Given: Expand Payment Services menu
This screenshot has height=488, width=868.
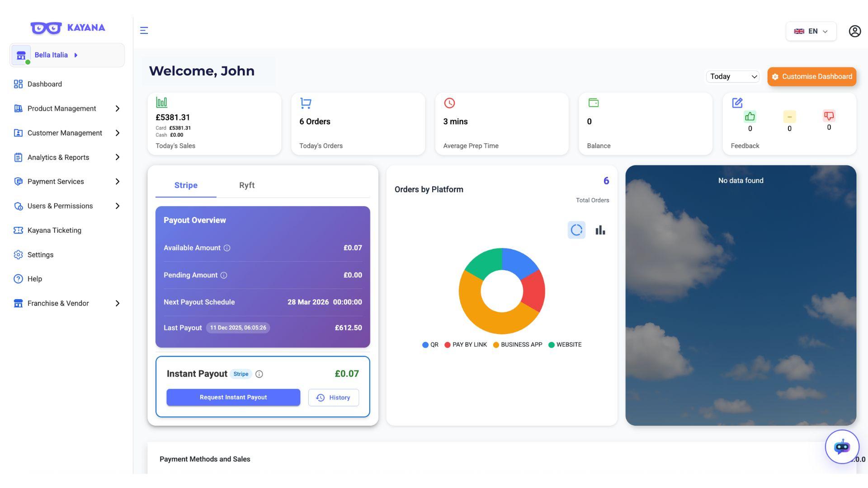Looking at the screenshot, I should coord(67,182).
